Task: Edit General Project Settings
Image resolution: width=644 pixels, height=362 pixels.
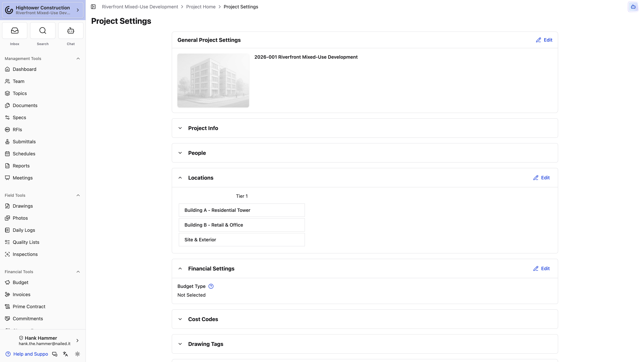Action: click(544, 40)
